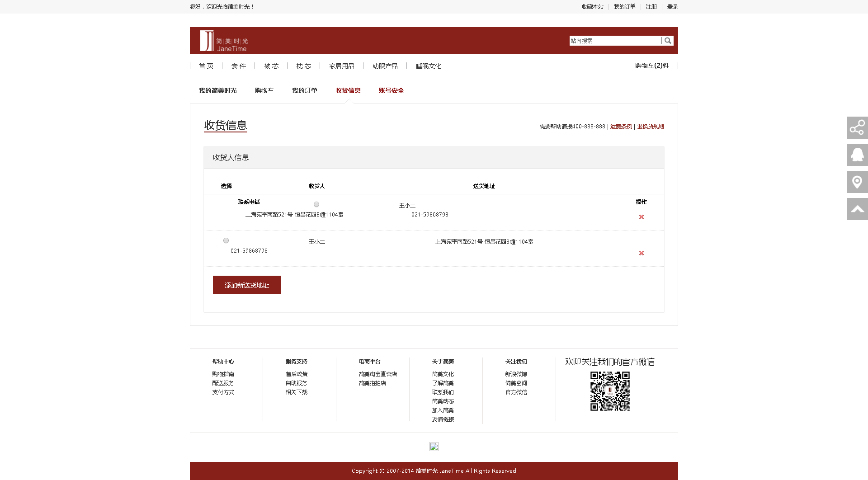
Task: Click the 添加新送货地址 button
Action: [246, 285]
